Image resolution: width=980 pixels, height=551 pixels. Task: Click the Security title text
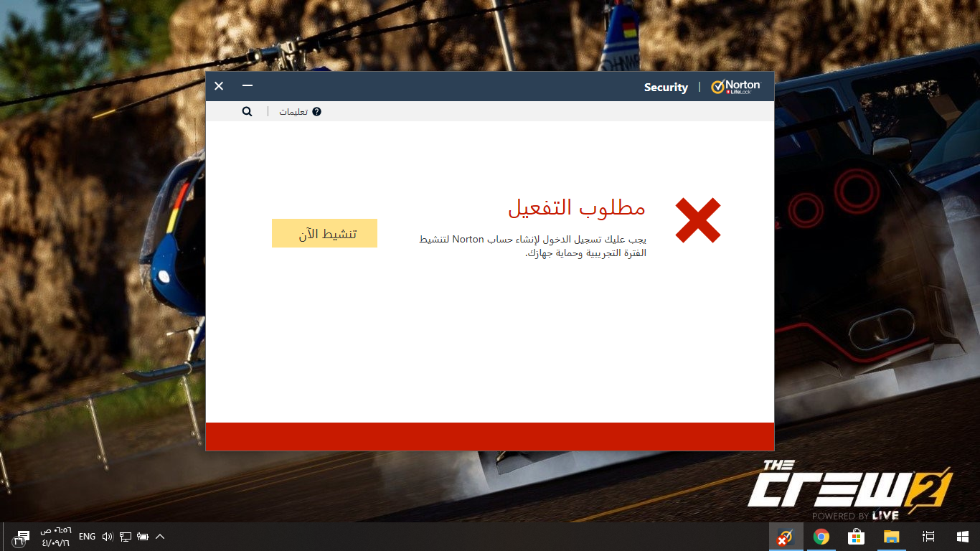point(666,88)
